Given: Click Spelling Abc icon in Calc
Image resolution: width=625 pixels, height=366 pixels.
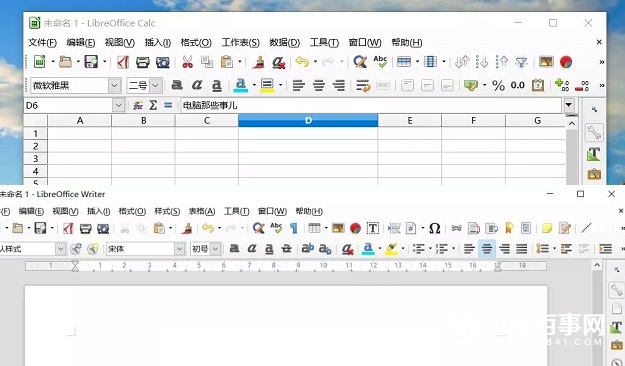Looking at the screenshot, I should [380, 62].
